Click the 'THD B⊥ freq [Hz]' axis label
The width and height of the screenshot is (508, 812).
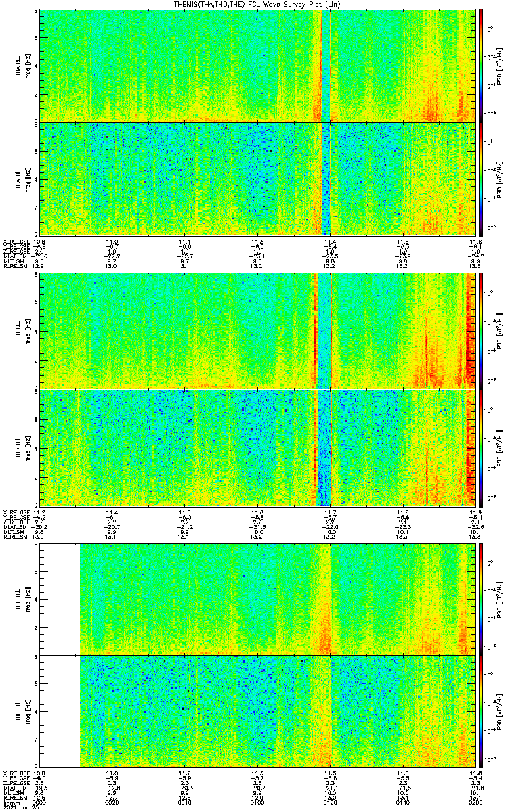(22, 331)
